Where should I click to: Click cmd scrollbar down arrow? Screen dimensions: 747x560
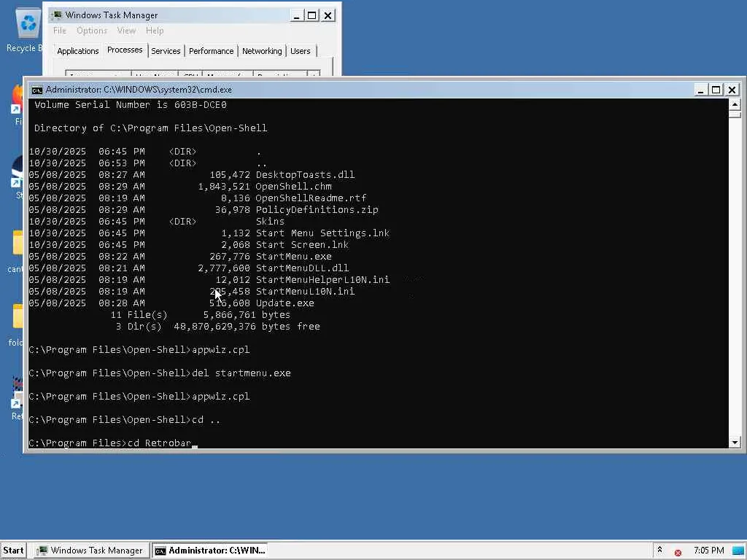pyautogui.click(x=735, y=443)
